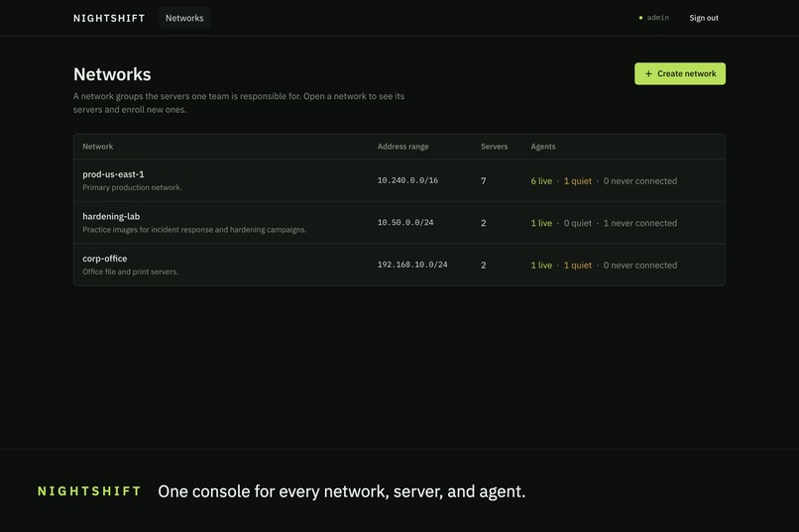799x532 pixels.
Task: Select address 192.168.10.0/24
Action: (412, 265)
